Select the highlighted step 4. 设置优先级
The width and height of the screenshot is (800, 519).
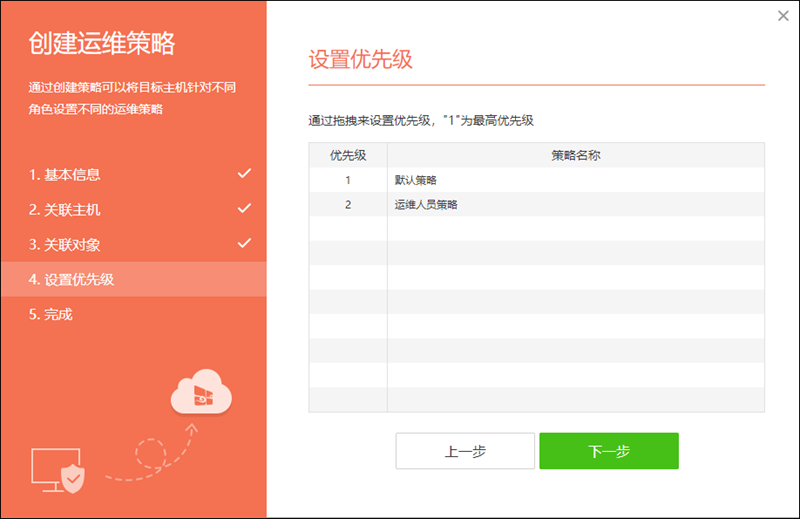pyautogui.click(x=72, y=280)
